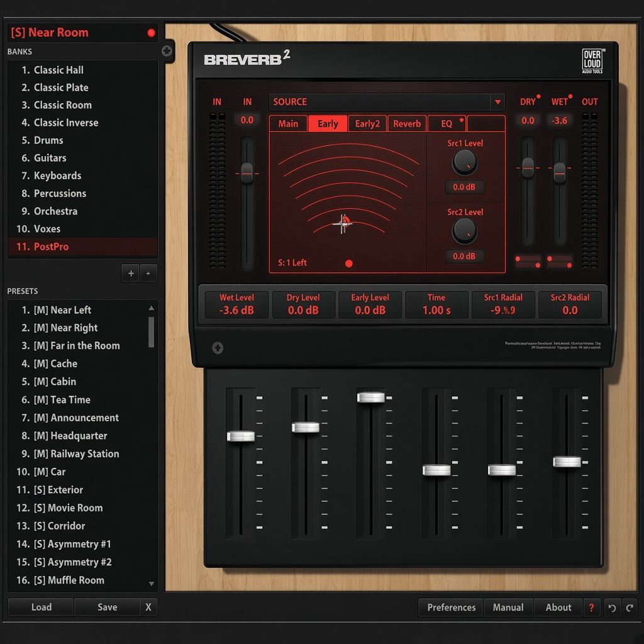
Task: Click the IN gain 0.0 value field
Action: 247,120
